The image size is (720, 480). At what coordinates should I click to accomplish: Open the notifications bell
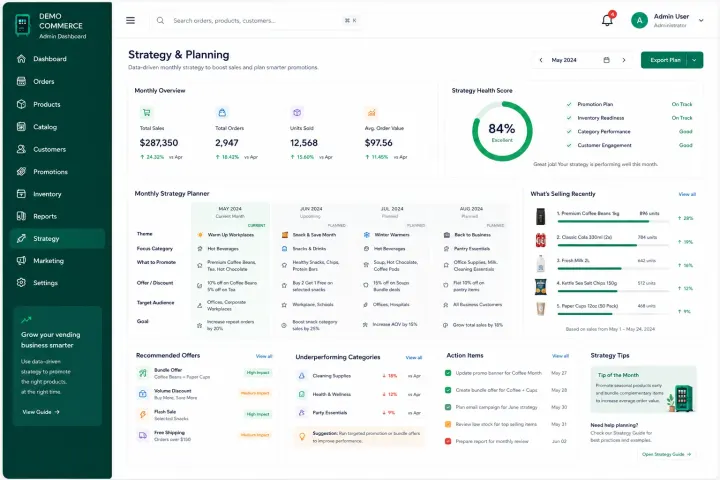click(x=607, y=20)
